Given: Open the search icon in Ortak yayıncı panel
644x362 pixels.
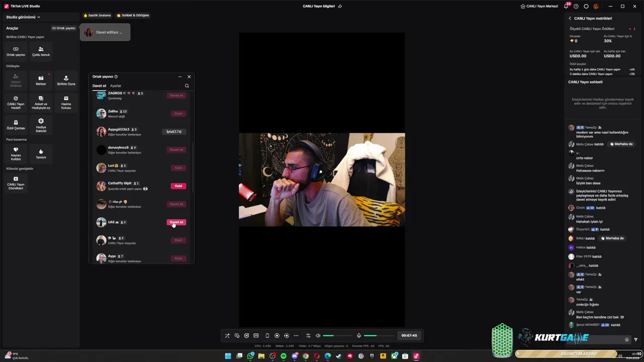Looking at the screenshot, I should (x=187, y=85).
